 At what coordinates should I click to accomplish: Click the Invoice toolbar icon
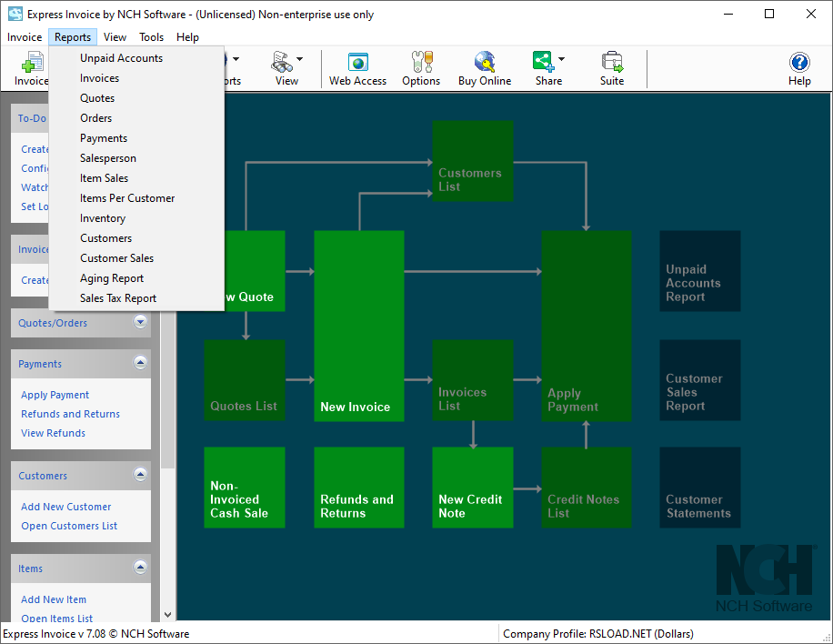pos(31,68)
